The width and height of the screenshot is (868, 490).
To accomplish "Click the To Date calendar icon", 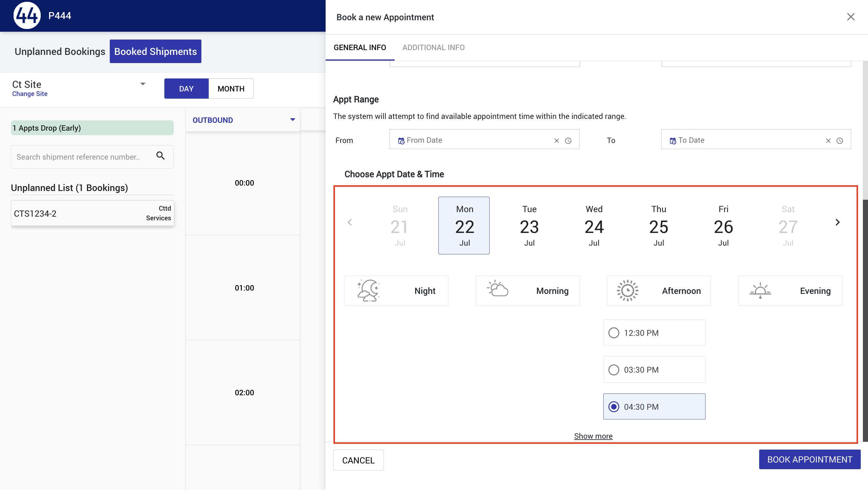I will [673, 141].
